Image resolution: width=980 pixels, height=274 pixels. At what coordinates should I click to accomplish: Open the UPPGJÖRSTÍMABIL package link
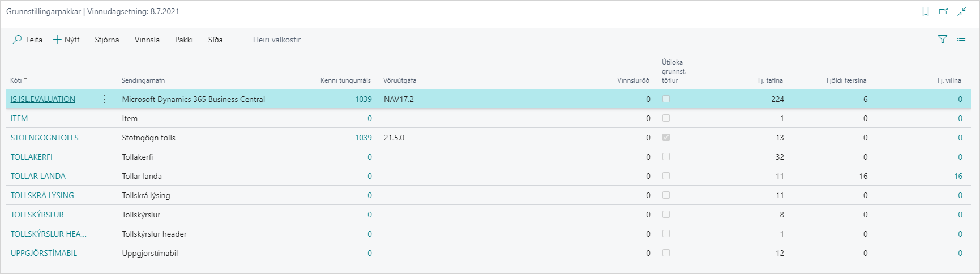[44, 253]
